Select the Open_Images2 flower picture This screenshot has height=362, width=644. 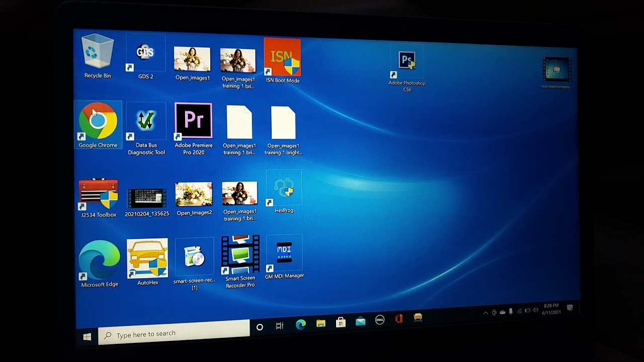pos(194,199)
